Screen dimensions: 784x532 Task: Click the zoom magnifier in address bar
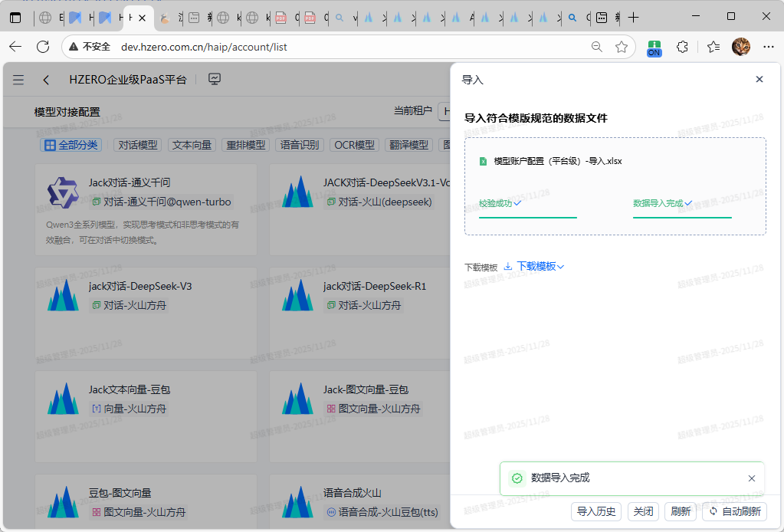tap(597, 47)
